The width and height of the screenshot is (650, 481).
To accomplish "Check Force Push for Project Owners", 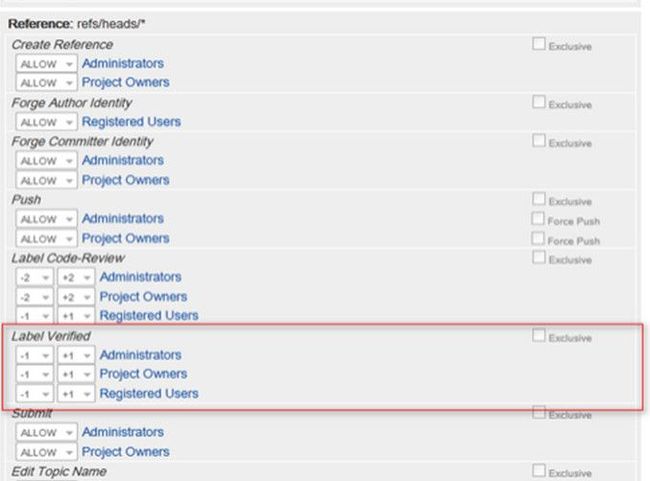I will tap(539, 239).
